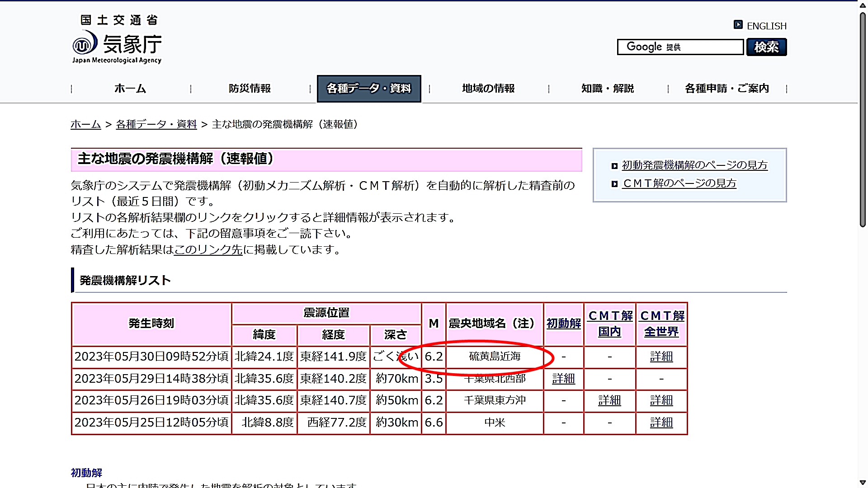The image size is (868, 488).
Task: Open 詳細 CMT国内 for 千葉県東方沖 earthquake
Action: click(609, 400)
